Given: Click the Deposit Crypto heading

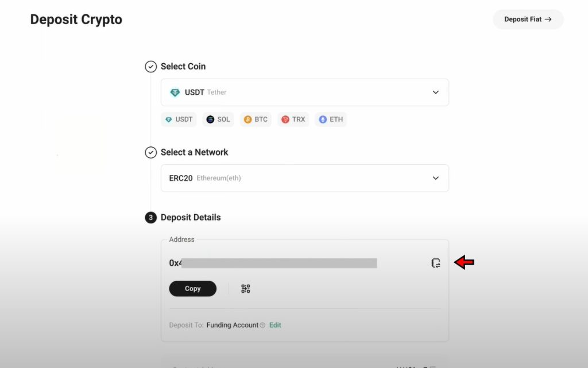Looking at the screenshot, I should (x=76, y=19).
